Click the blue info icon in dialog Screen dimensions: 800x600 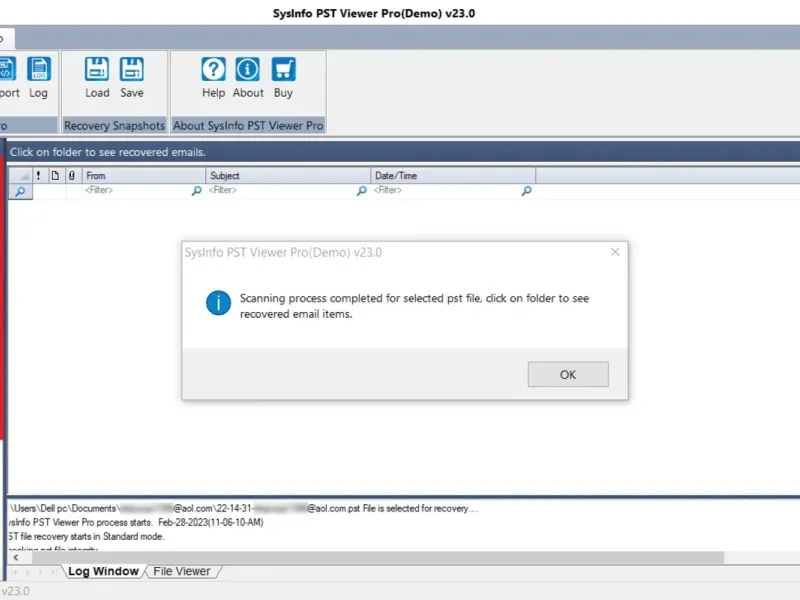(x=218, y=303)
